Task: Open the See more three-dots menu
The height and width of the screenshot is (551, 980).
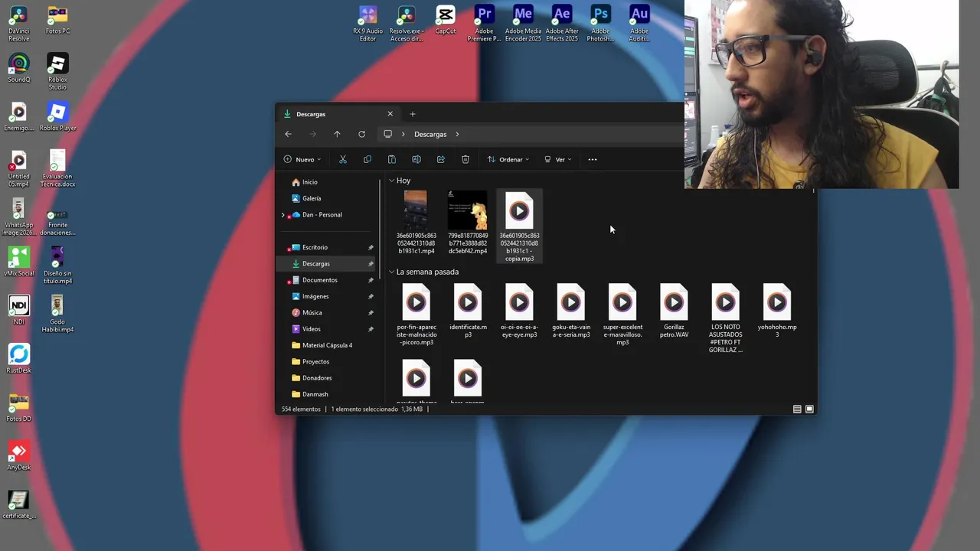Action: pyautogui.click(x=593, y=159)
